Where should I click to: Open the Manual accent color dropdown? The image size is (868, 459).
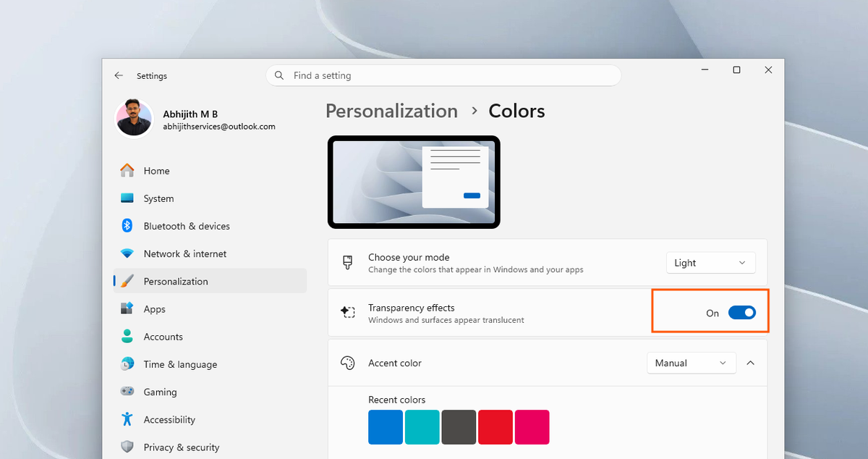692,363
